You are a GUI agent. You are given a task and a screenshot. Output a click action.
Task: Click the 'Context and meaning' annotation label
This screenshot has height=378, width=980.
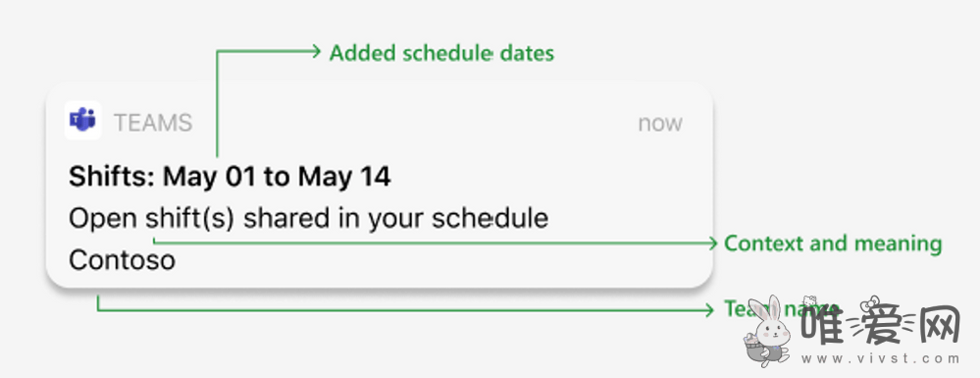tap(833, 243)
